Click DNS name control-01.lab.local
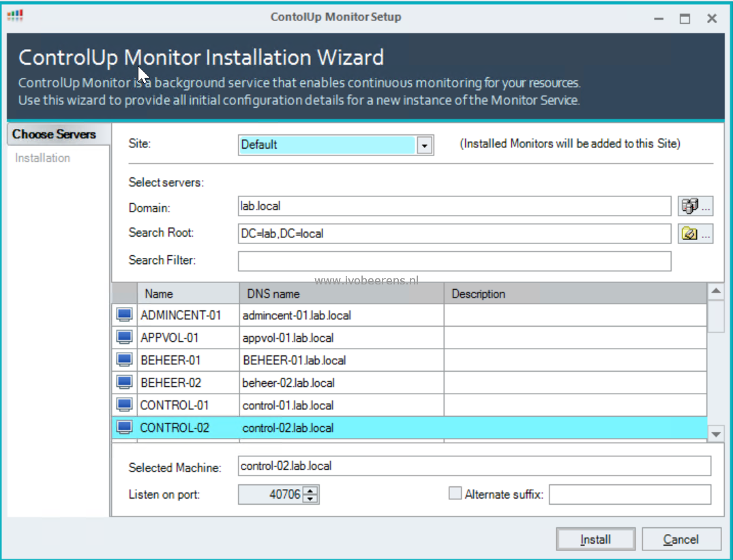The width and height of the screenshot is (733, 560). click(288, 405)
